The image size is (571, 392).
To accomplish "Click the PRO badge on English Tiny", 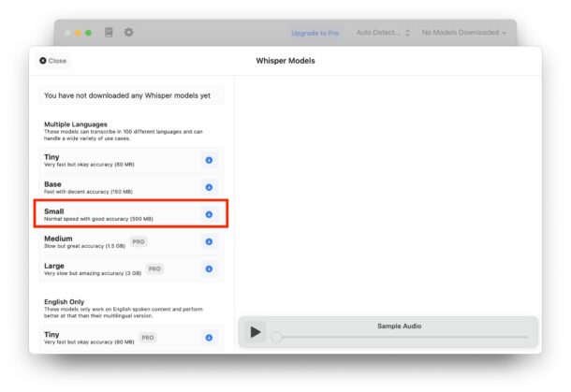I will tap(148, 338).
